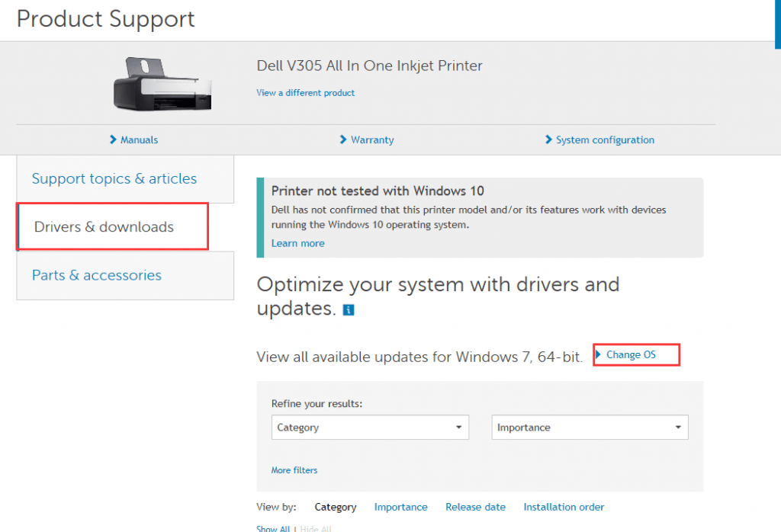This screenshot has width=781, height=532.
Task: Open the Learn more link
Action: [297, 242]
